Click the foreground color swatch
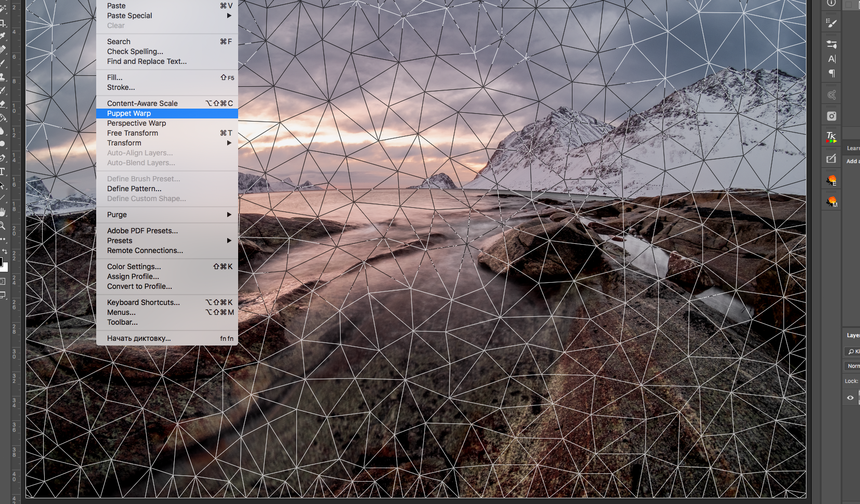This screenshot has height=504, width=860. (x=1, y=261)
